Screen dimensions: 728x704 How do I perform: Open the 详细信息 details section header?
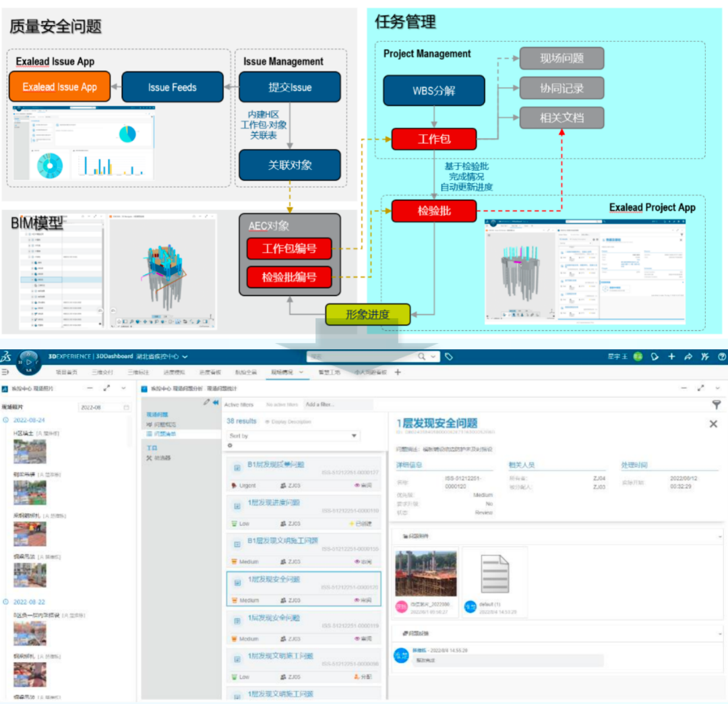click(409, 465)
